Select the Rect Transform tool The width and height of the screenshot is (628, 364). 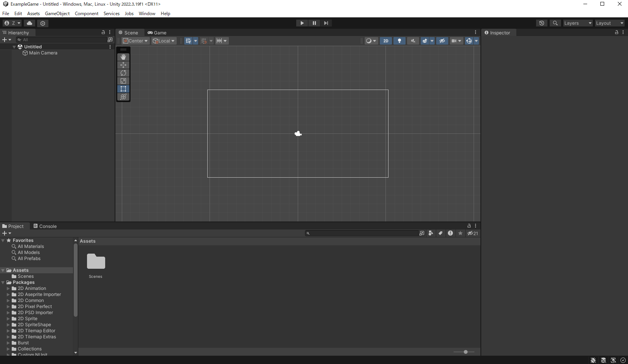[123, 89]
